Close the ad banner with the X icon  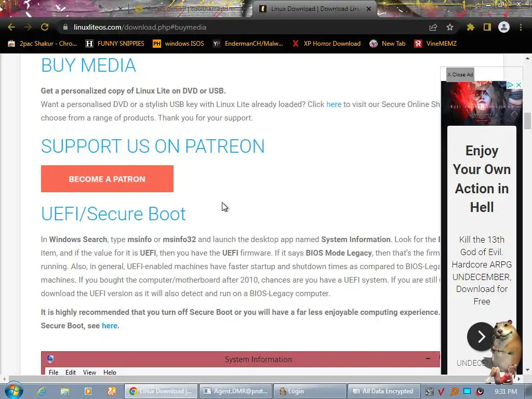[518, 85]
